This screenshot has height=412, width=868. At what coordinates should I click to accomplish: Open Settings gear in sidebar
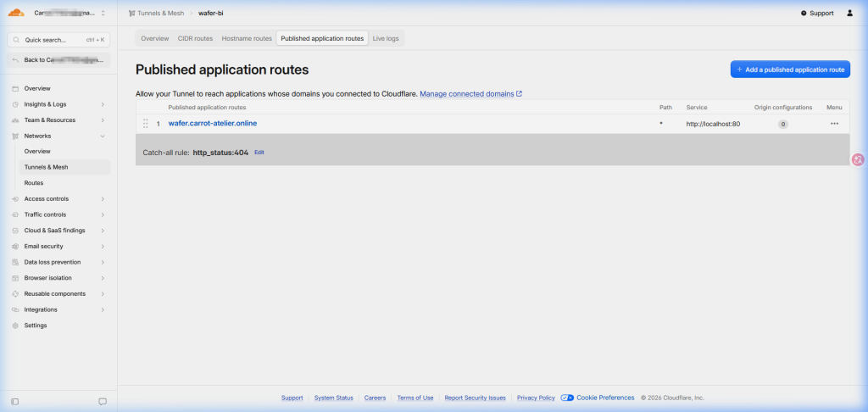15,326
